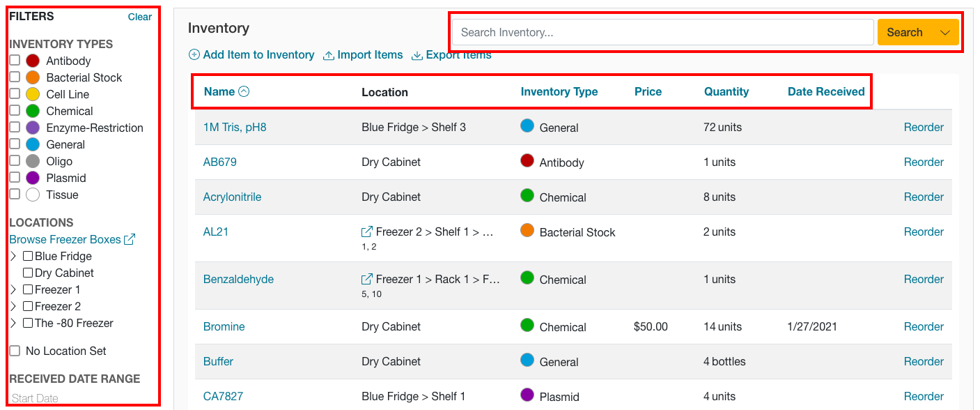Tick the No Location Set checkbox
980x410 pixels.
pyautogui.click(x=15, y=351)
